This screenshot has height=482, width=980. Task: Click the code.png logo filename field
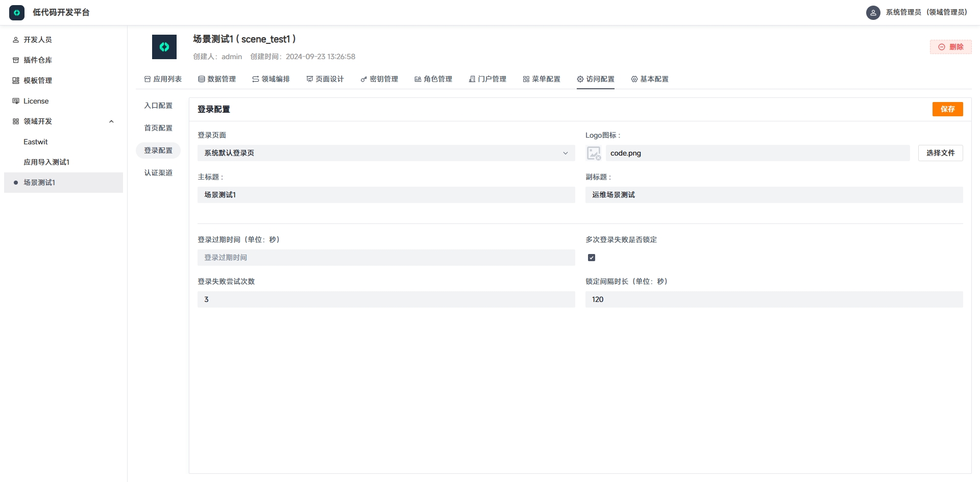757,153
